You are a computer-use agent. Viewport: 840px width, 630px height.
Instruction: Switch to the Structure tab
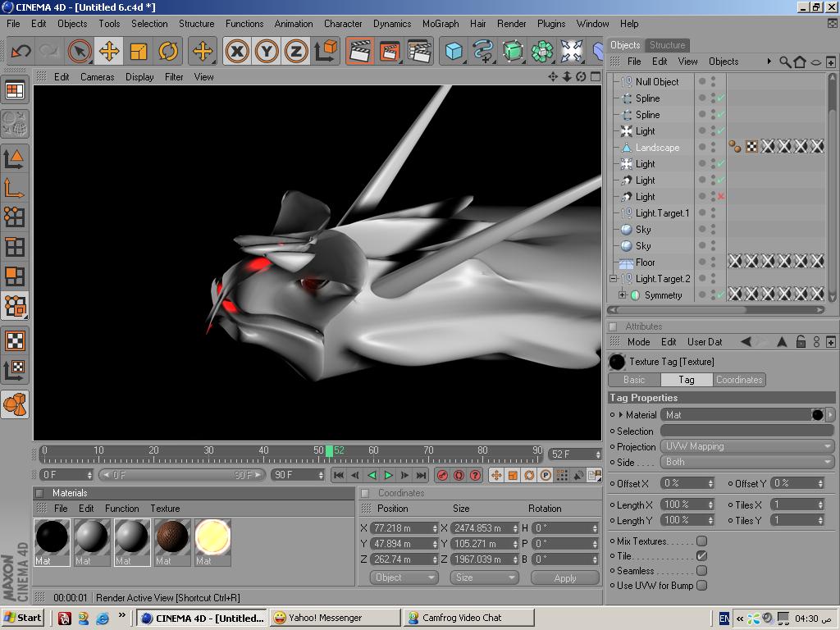667,45
